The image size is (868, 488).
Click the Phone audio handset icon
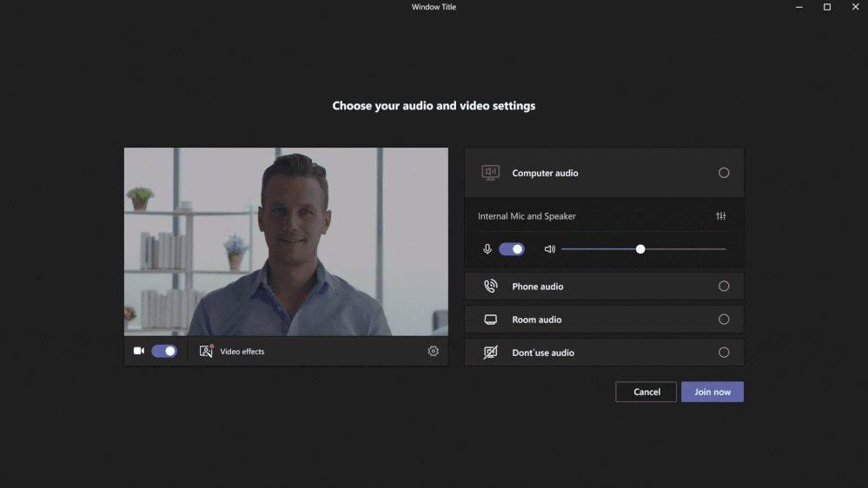pyautogui.click(x=491, y=286)
